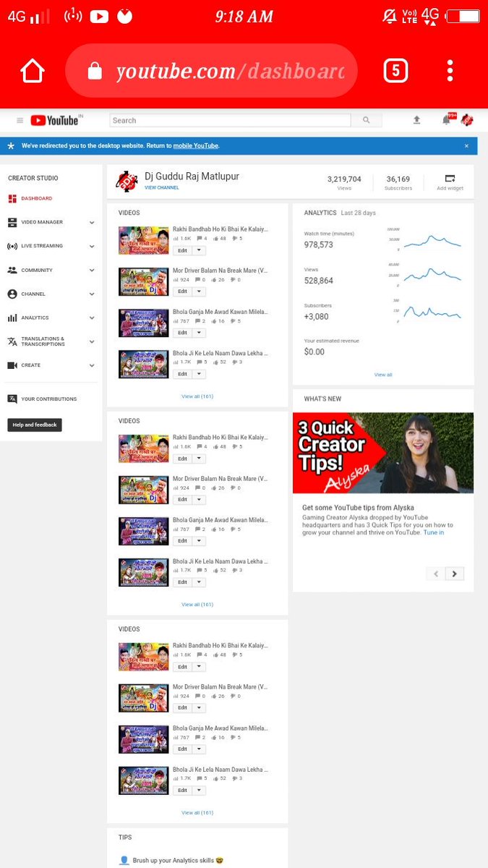
Task: Expand the Channel chevron
Action: (x=92, y=294)
